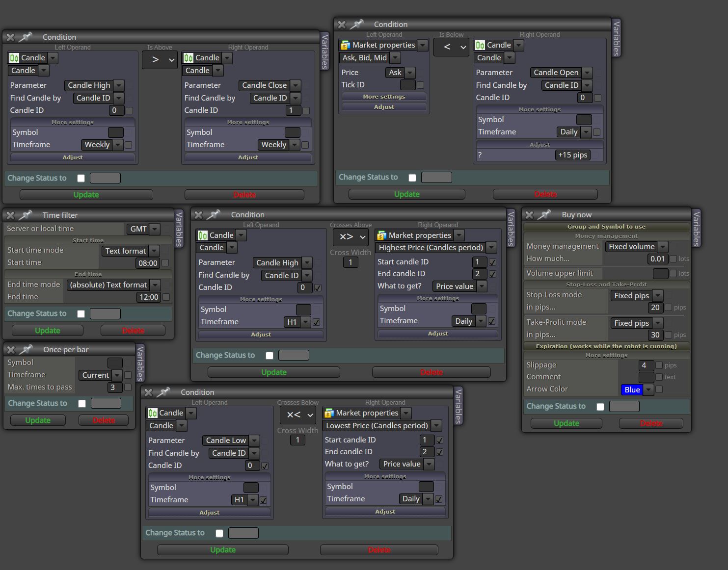Viewport: 728px width, 570px height.
Task: Click Update in the Buy now panel
Action: [x=566, y=423]
